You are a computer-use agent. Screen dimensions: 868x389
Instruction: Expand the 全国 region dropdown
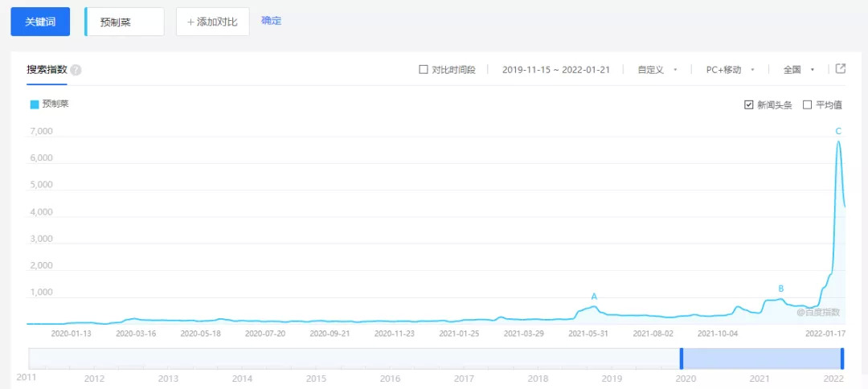point(799,70)
